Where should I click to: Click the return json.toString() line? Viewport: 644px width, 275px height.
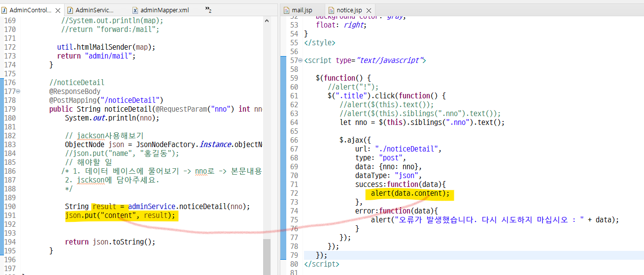click(x=110, y=242)
